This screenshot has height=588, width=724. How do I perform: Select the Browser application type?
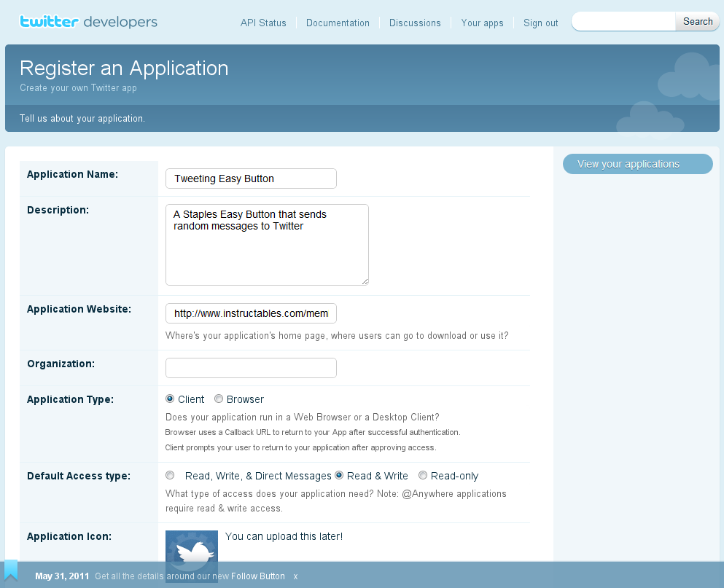[x=219, y=399]
